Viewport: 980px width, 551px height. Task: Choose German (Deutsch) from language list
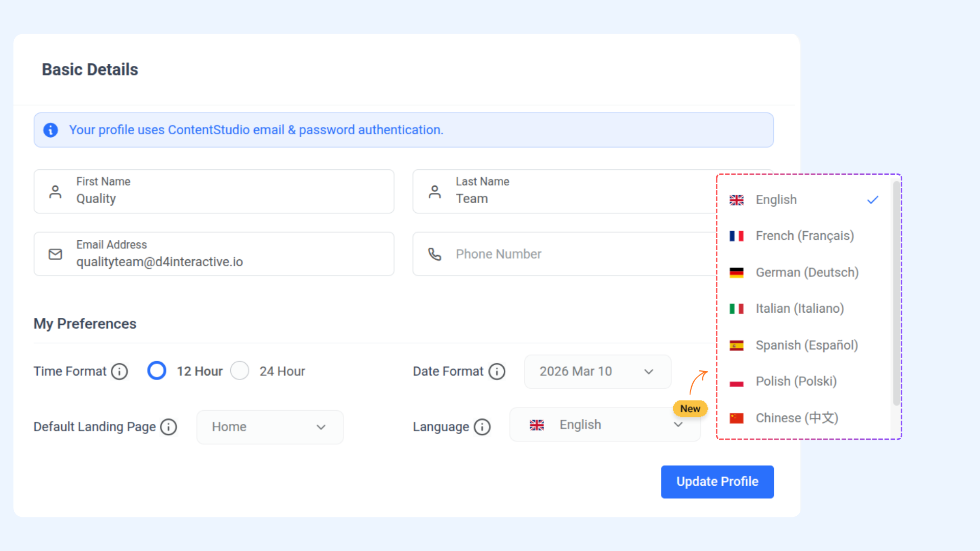tap(806, 272)
